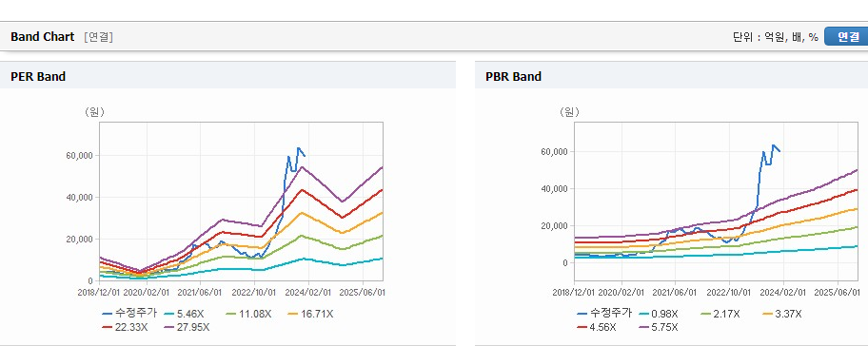
Task: Toggle the 2.17X band in the legend
Action: 721,314
